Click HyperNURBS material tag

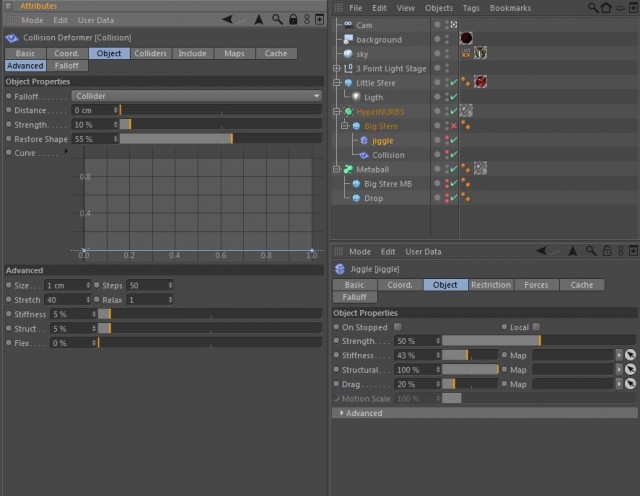pyautogui.click(x=466, y=111)
